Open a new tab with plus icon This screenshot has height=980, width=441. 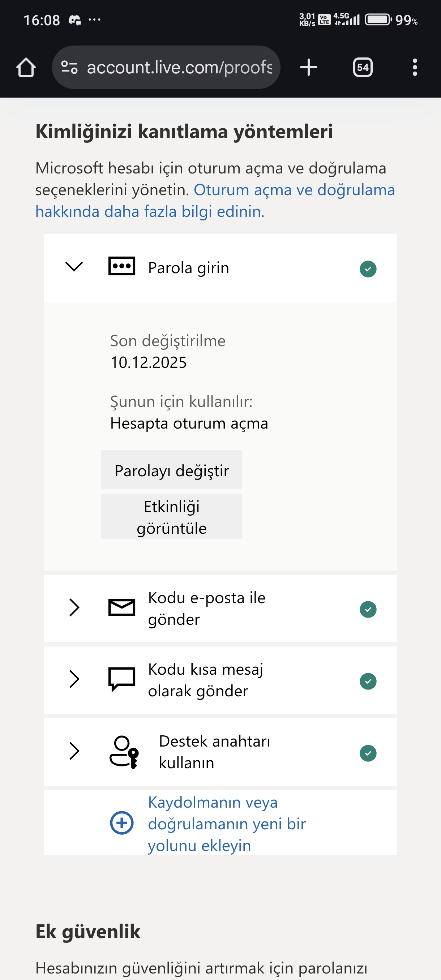point(308,67)
